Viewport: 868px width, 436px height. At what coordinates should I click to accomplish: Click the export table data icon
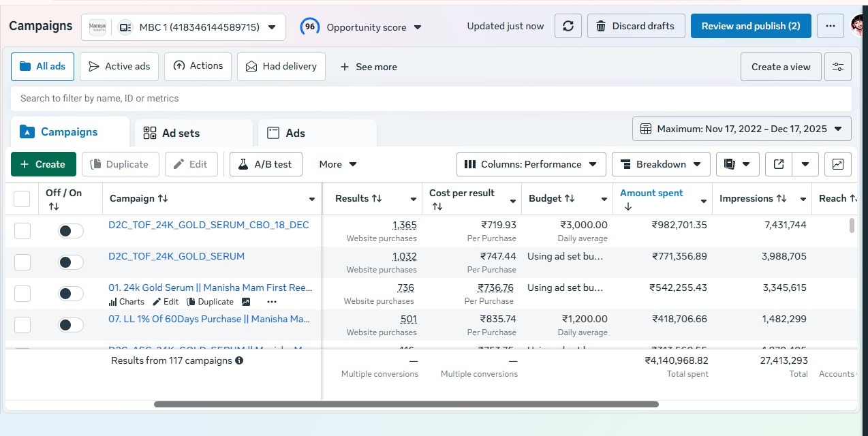point(779,164)
